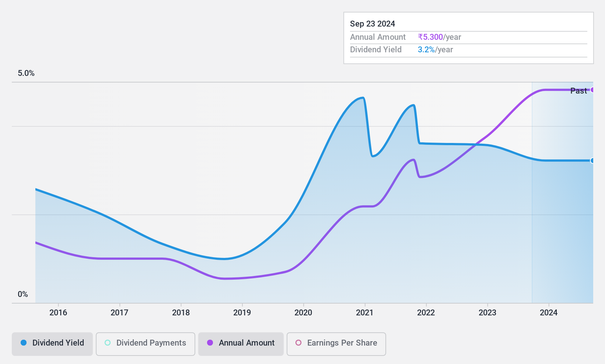Click the 2017 x-axis label
This screenshot has width=605, height=364.
coord(119,312)
